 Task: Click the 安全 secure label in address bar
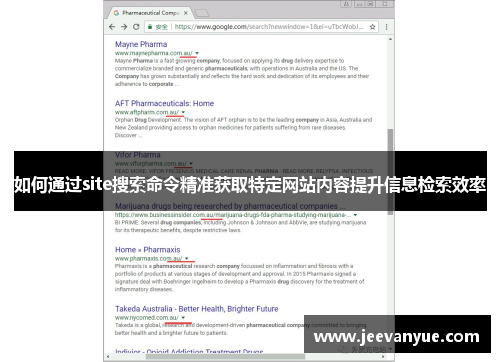click(161, 27)
